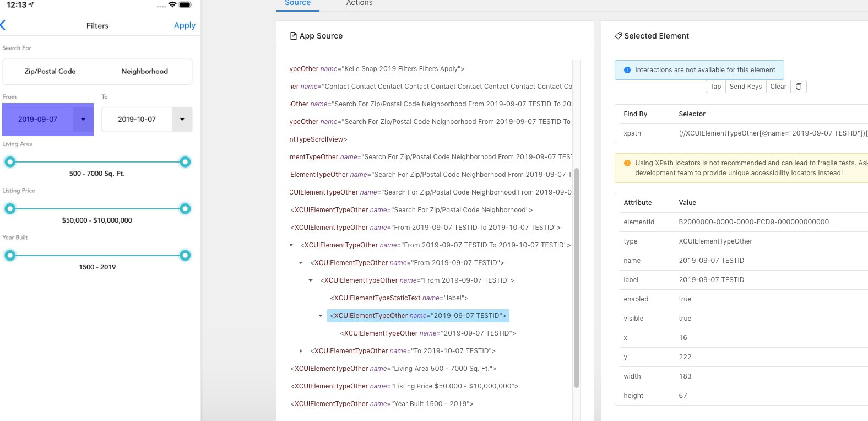Click the "1500 - 2019" year range label
Image resolution: width=868 pixels, height=421 pixels.
tap(97, 267)
